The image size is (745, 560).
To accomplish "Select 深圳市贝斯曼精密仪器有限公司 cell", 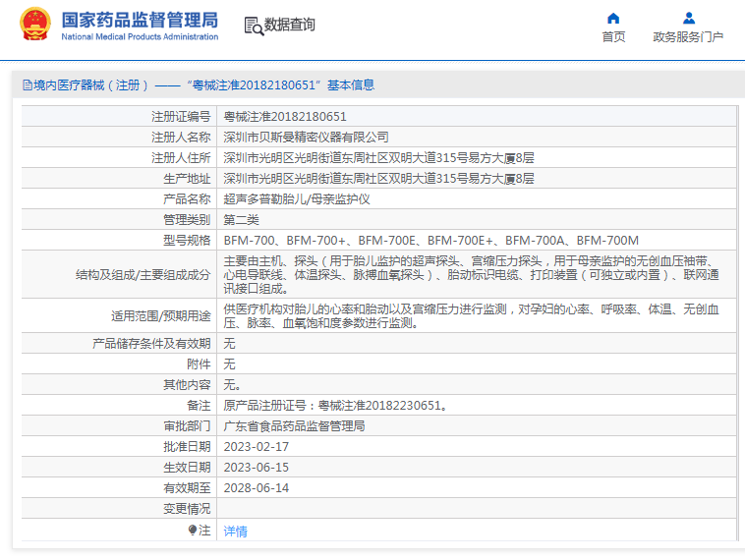I will 306,138.
